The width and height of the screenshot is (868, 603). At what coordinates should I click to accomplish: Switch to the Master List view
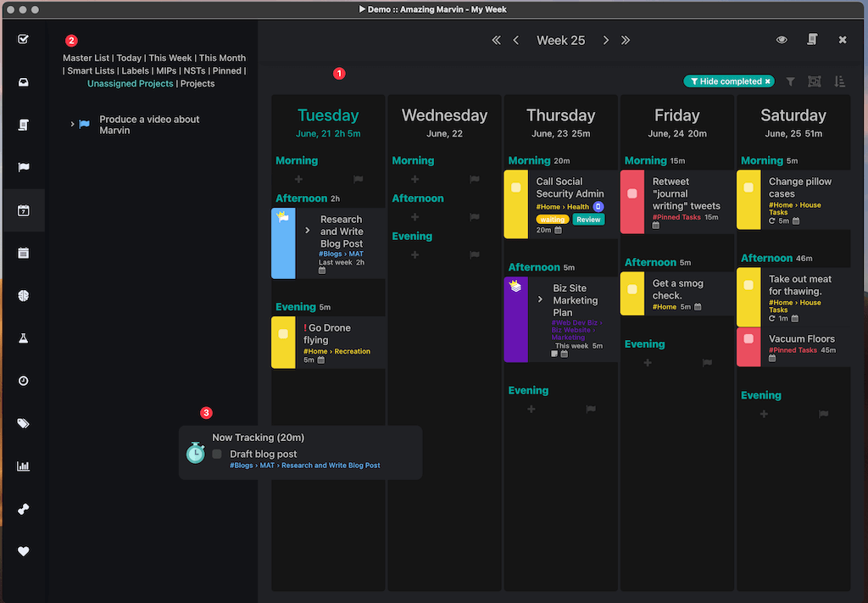pyautogui.click(x=86, y=59)
